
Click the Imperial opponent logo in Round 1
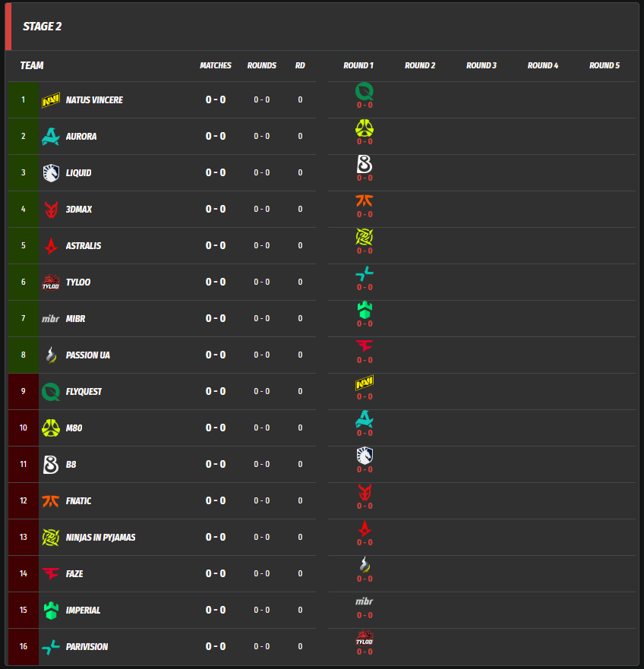(x=365, y=311)
